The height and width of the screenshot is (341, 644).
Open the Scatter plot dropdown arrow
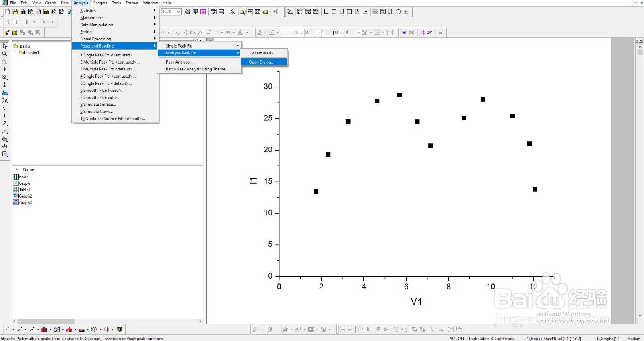tap(25, 329)
